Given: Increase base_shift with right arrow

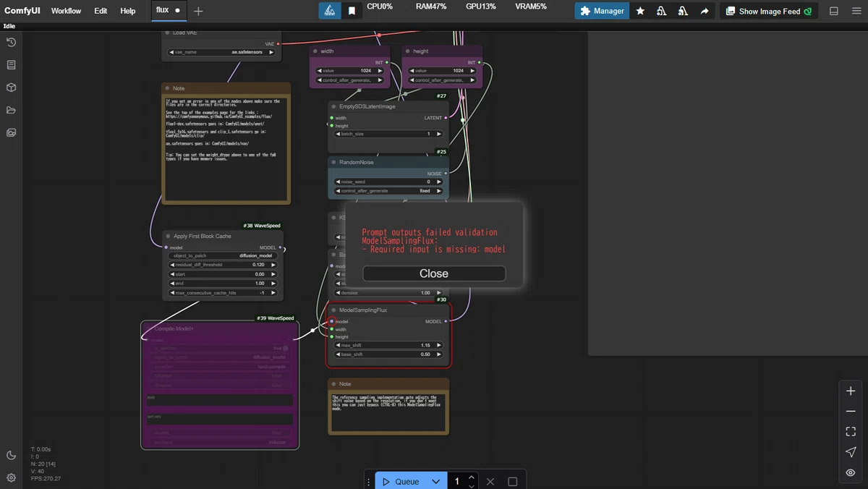Looking at the screenshot, I should pos(438,354).
